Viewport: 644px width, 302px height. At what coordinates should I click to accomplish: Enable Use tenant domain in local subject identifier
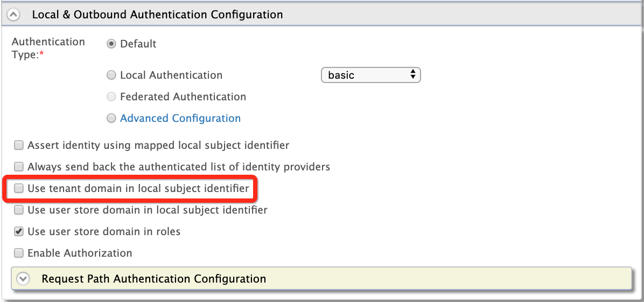click(19, 188)
